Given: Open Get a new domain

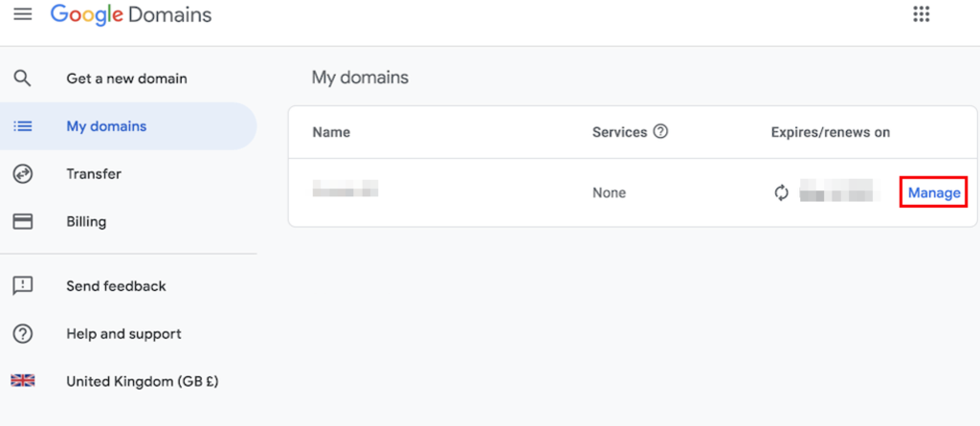Looking at the screenshot, I should pyautogui.click(x=126, y=78).
